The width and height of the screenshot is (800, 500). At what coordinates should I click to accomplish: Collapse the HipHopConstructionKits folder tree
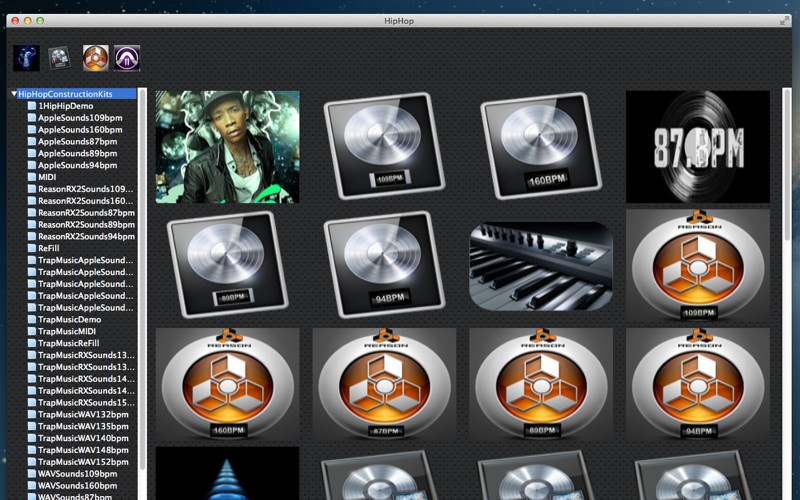14,94
